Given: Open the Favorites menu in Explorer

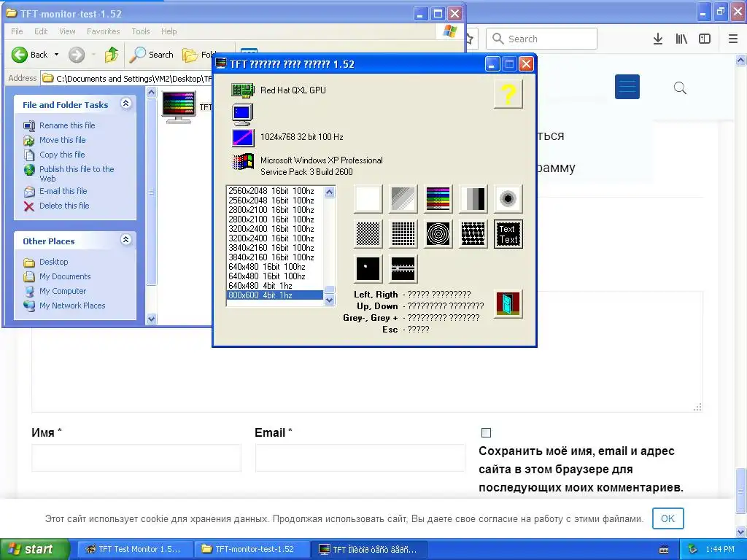Looking at the screenshot, I should point(104,31).
